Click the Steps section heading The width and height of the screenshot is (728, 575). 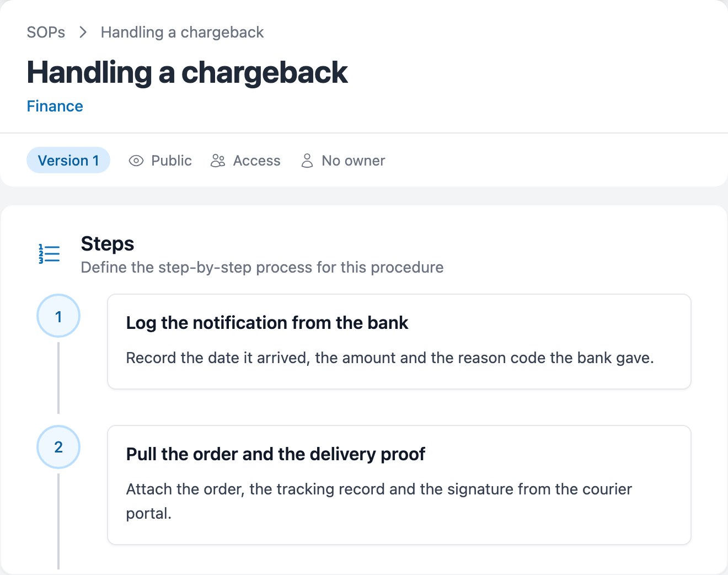click(108, 243)
